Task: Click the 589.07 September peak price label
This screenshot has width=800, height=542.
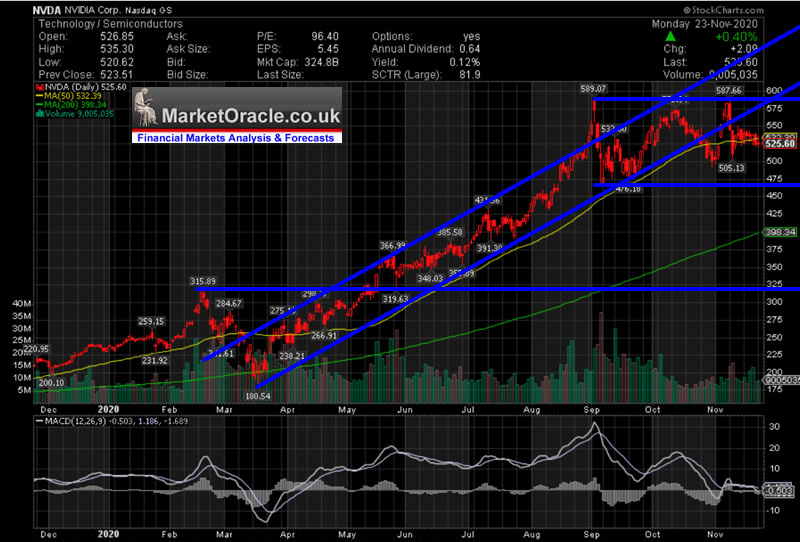Action: [x=593, y=89]
